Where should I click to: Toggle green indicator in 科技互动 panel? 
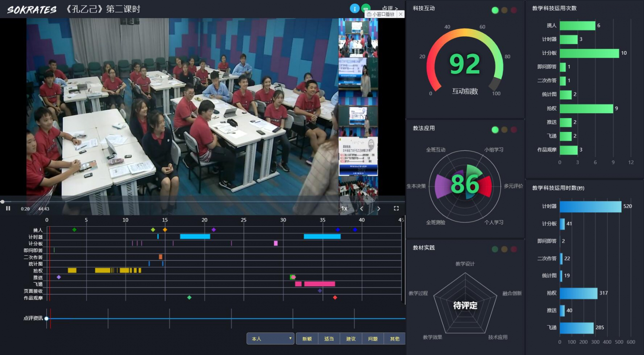tap(495, 10)
